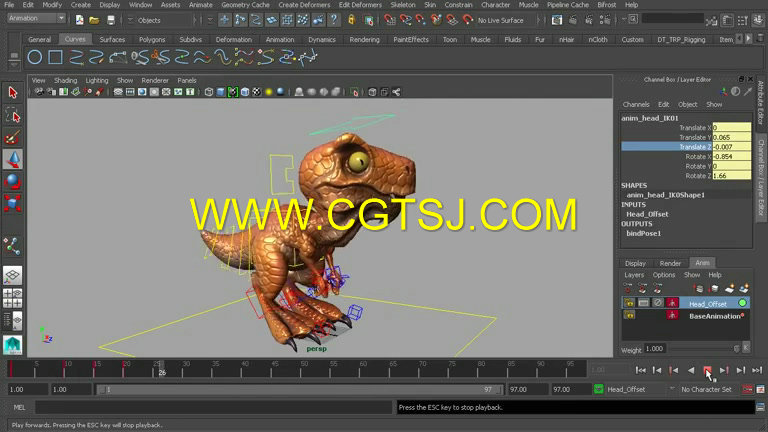Click the play backwards button
Image resolution: width=768 pixels, height=432 pixels.
691,370
